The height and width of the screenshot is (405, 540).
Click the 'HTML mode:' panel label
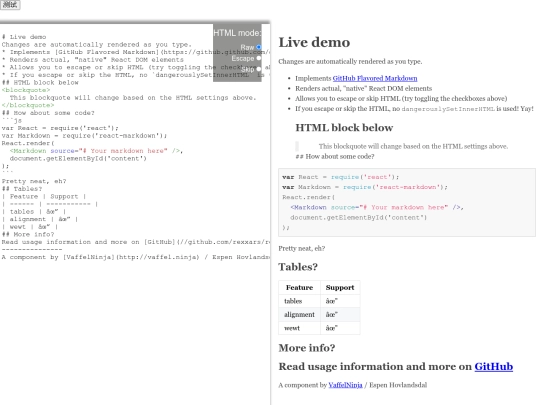pos(237,33)
